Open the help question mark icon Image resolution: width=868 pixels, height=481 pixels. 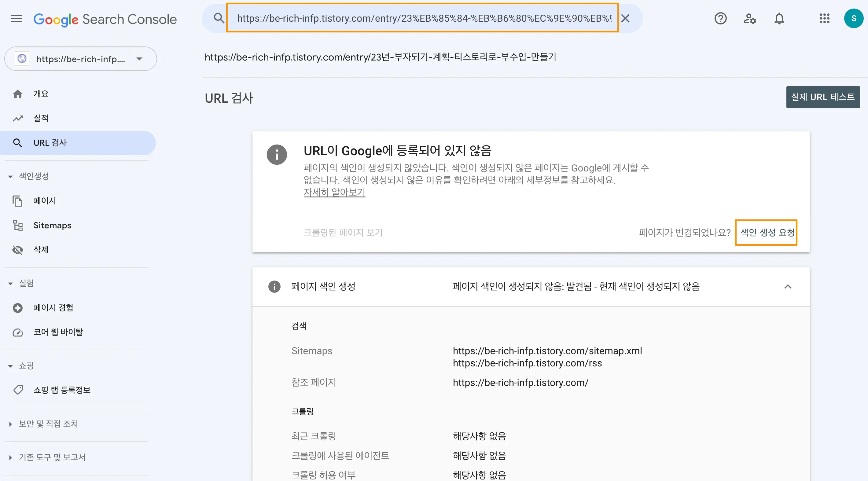pyautogui.click(x=720, y=18)
